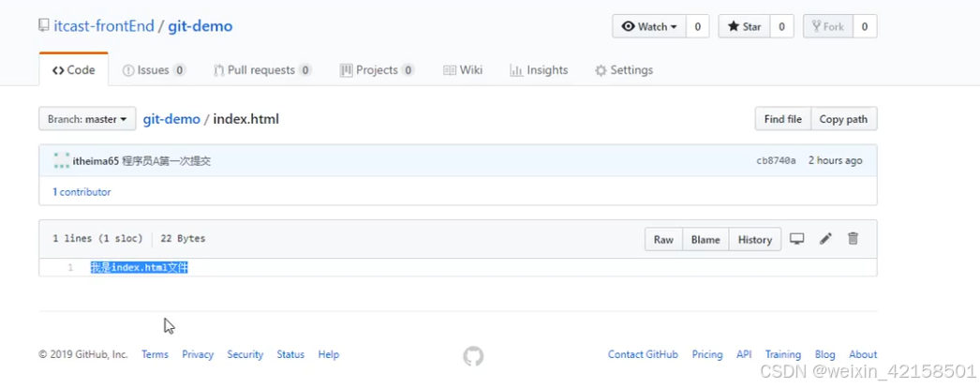Switch to the Pull requests tab

point(262,70)
